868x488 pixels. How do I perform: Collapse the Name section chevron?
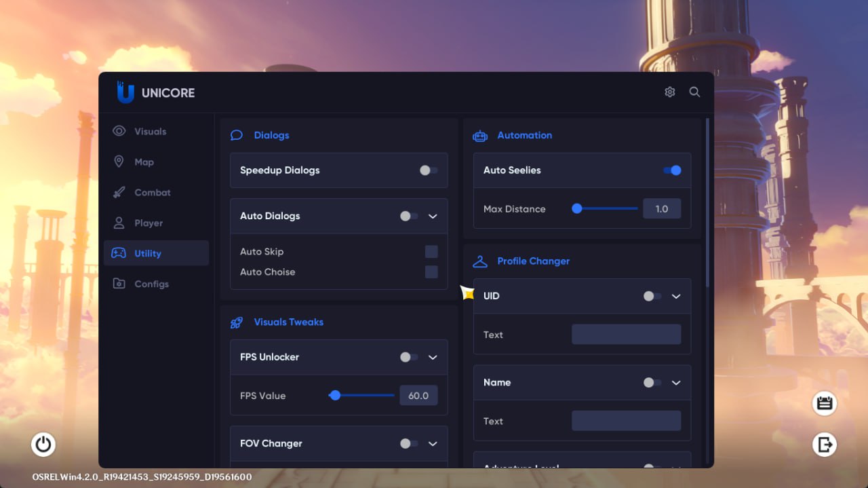click(x=676, y=383)
